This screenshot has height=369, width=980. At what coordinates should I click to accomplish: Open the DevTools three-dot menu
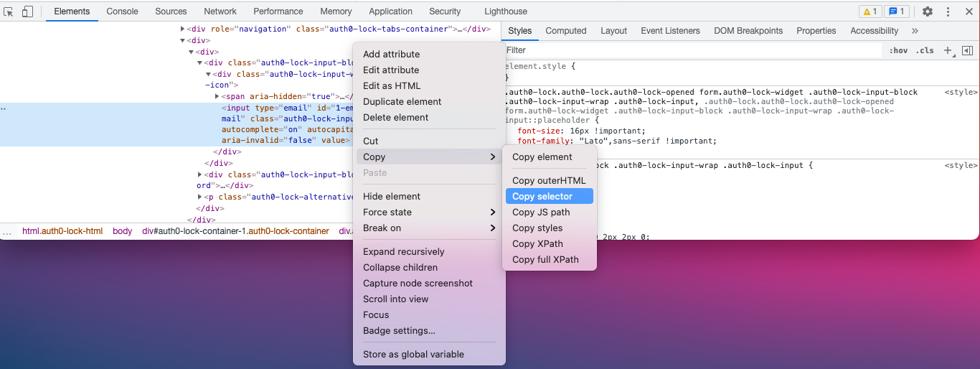click(948, 11)
